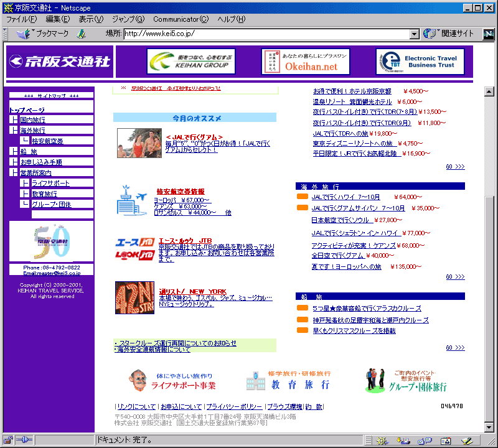
Task: Click the airport and airplane illustration icon
Action: [x=132, y=200]
